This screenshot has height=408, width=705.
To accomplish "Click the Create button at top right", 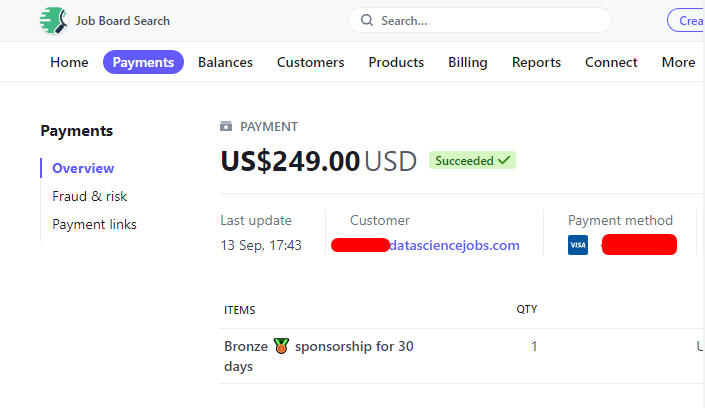I will coord(689,20).
